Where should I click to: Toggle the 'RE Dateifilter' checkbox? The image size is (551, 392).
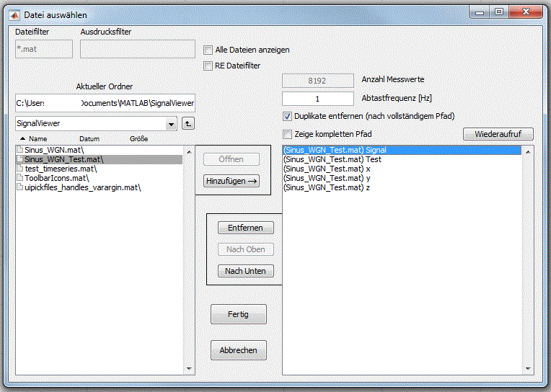click(x=208, y=66)
